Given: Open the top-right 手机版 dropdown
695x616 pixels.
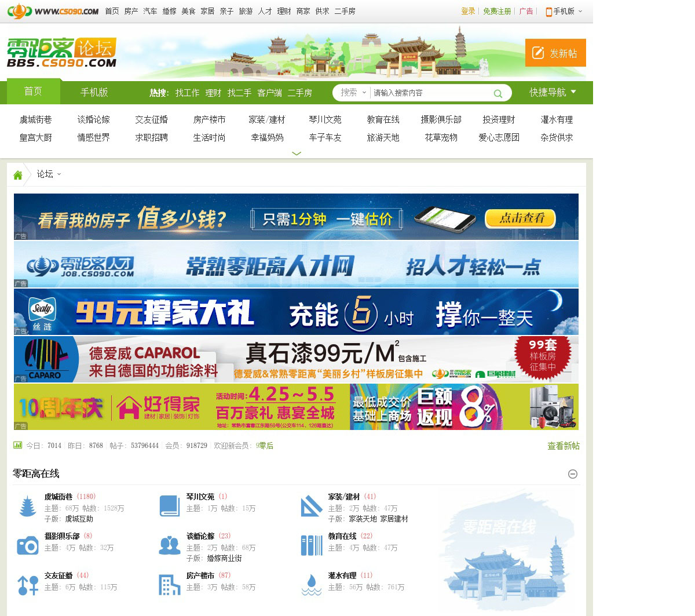Looking at the screenshot, I should click(568, 11).
